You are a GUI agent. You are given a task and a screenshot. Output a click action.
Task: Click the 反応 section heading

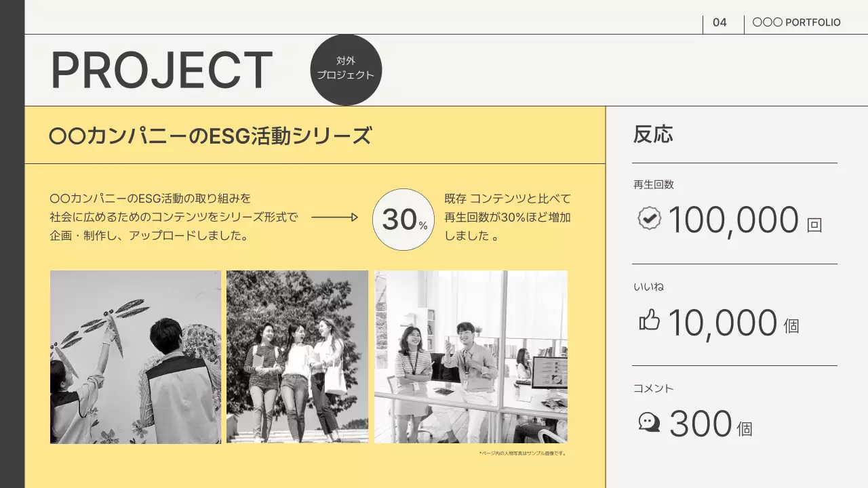(653, 134)
